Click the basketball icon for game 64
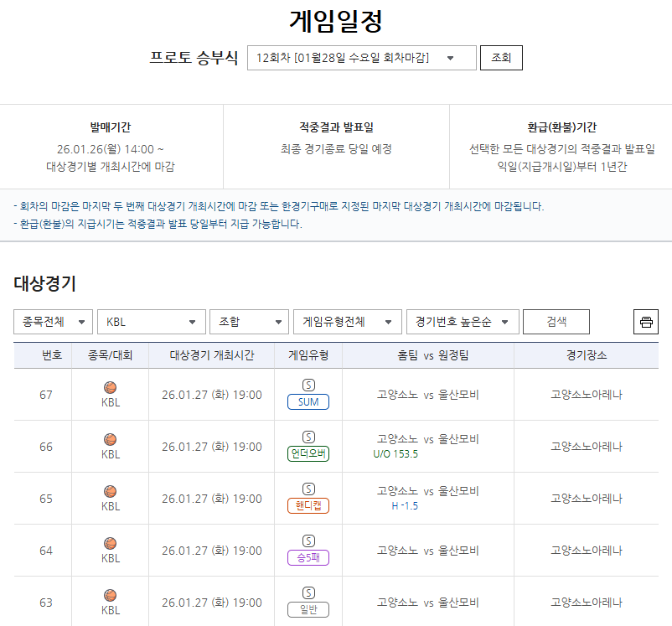The image size is (672, 626). (x=109, y=545)
